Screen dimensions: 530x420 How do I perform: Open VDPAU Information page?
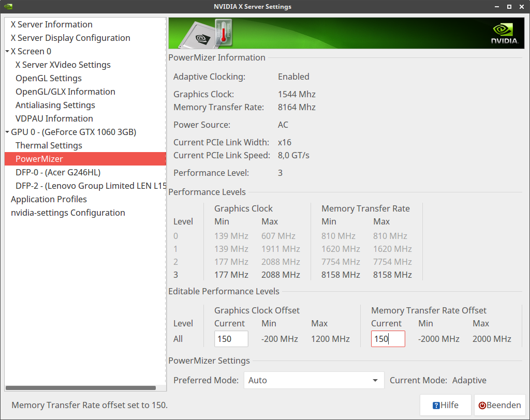coord(54,118)
